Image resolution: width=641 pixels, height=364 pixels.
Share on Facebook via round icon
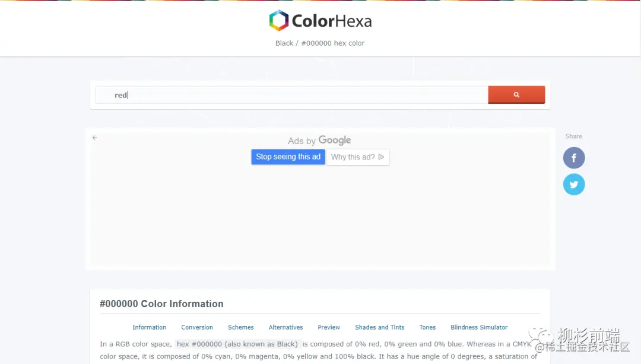574,158
